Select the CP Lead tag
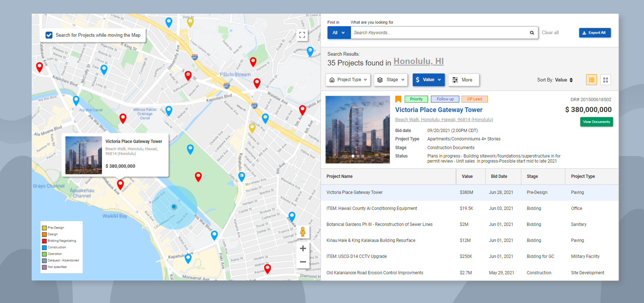This screenshot has width=644, height=303. pos(474,99)
